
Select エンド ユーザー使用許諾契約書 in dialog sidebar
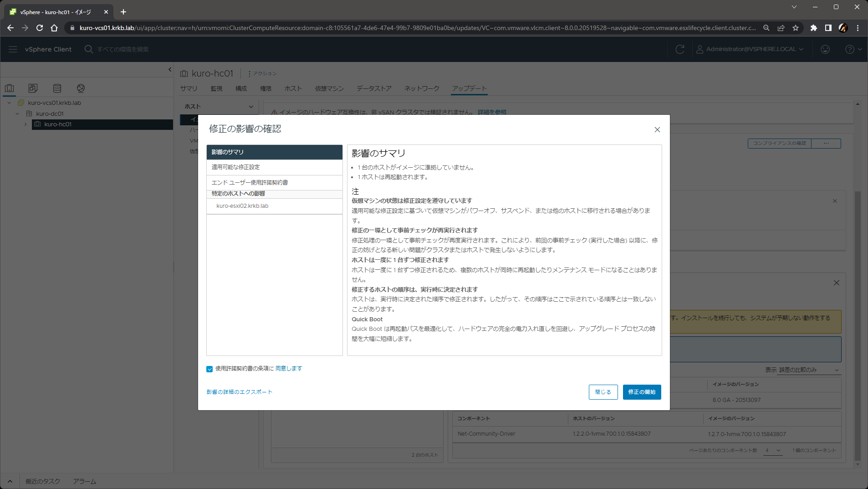[x=250, y=183]
